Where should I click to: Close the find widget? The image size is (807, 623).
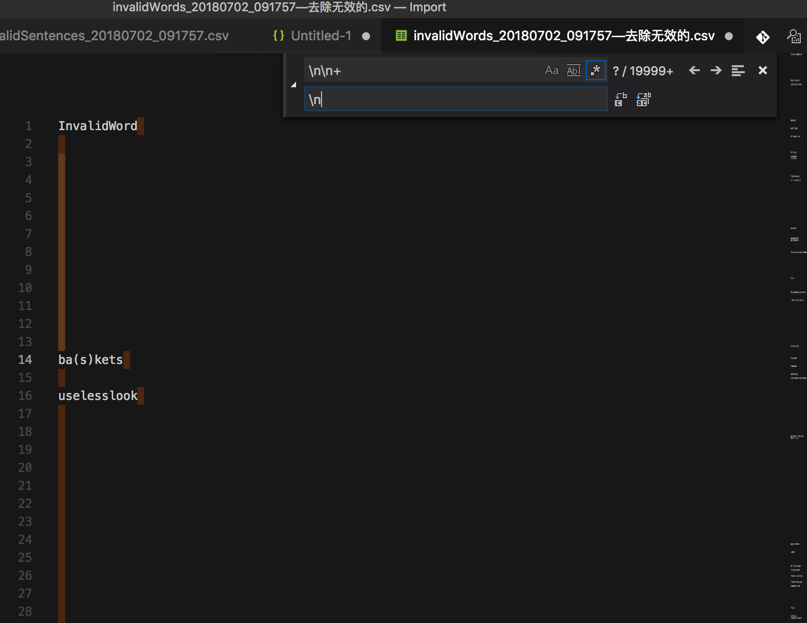coord(763,71)
